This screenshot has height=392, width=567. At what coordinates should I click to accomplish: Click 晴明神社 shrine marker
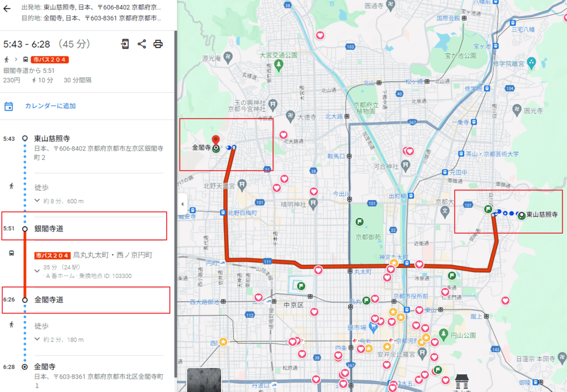pyautogui.click(x=313, y=203)
